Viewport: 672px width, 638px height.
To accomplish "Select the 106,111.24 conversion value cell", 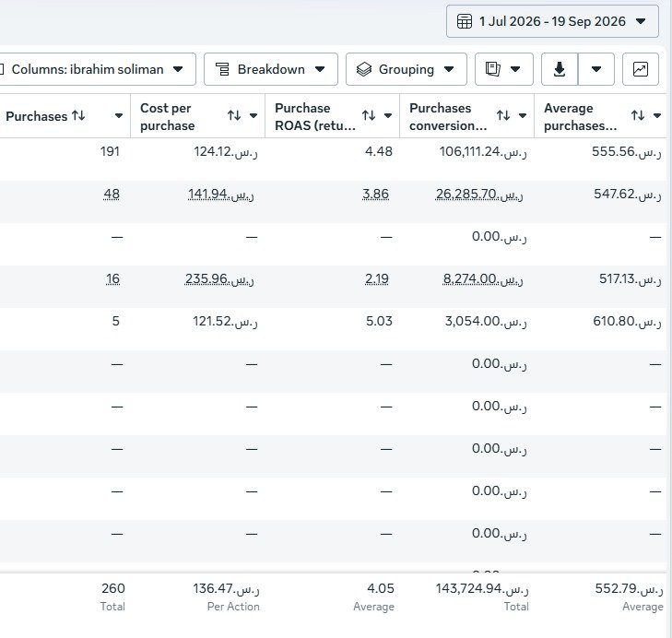I will (x=483, y=151).
